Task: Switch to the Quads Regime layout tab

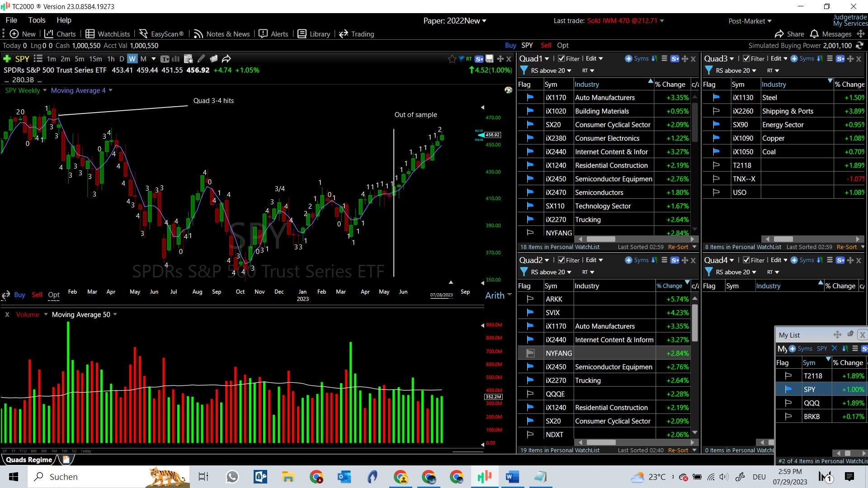Action: coord(29,460)
